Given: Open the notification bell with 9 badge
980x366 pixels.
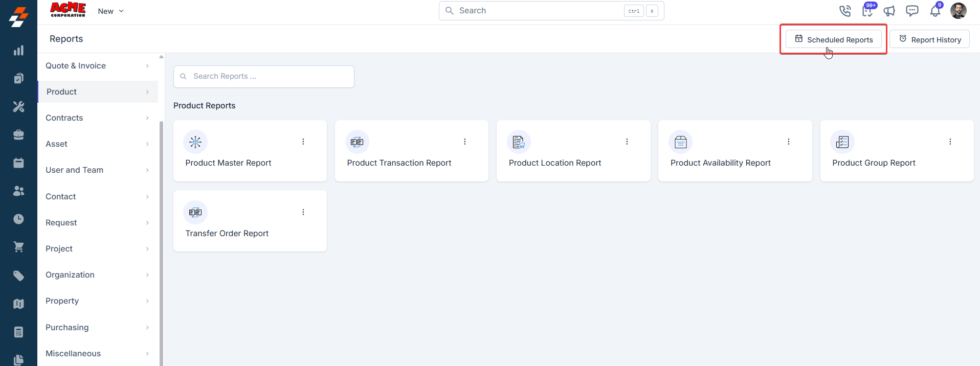Looking at the screenshot, I should pos(935,10).
